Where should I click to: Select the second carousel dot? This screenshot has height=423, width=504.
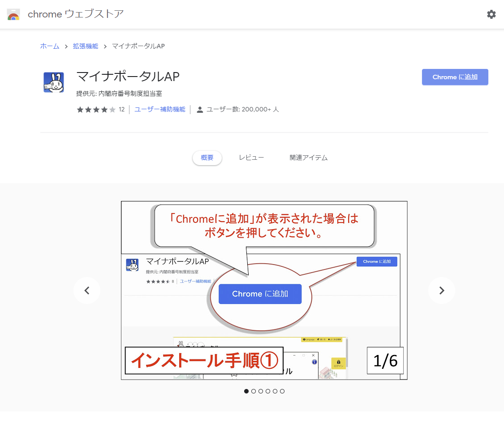coord(254,391)
